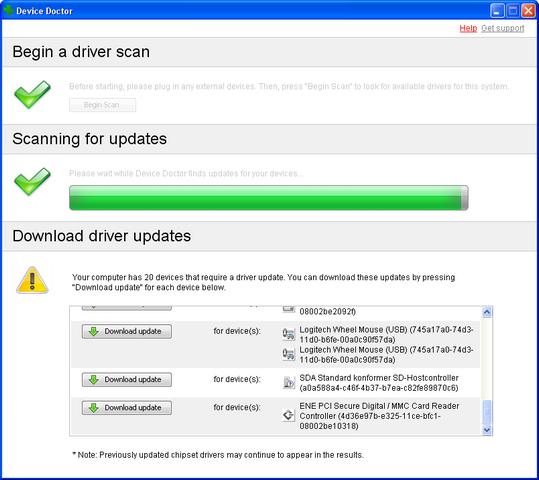Click the Device Doctor green cross logo

(9, 10)
